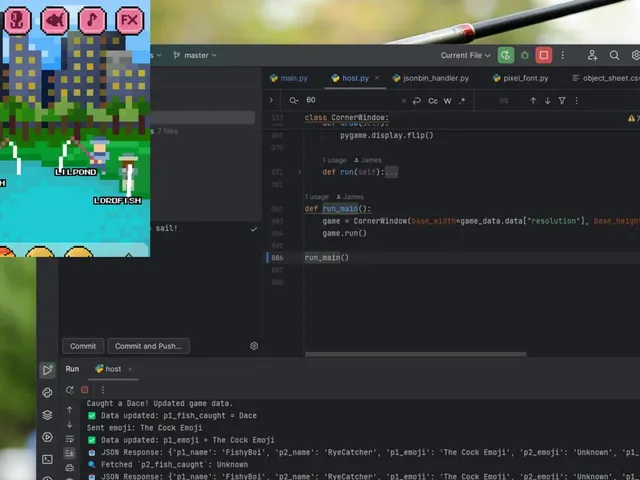Open the search filter funnel icon

point(562,101)
